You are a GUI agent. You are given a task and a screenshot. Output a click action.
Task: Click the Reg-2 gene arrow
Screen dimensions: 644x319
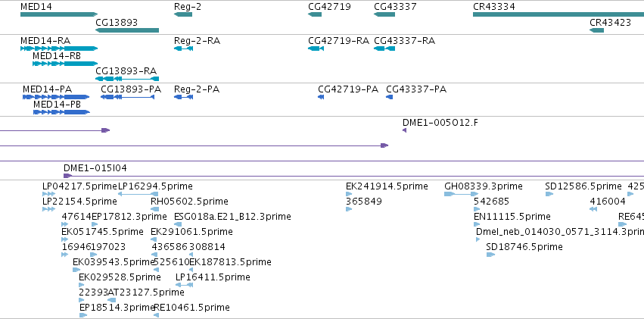click(183, 14)
